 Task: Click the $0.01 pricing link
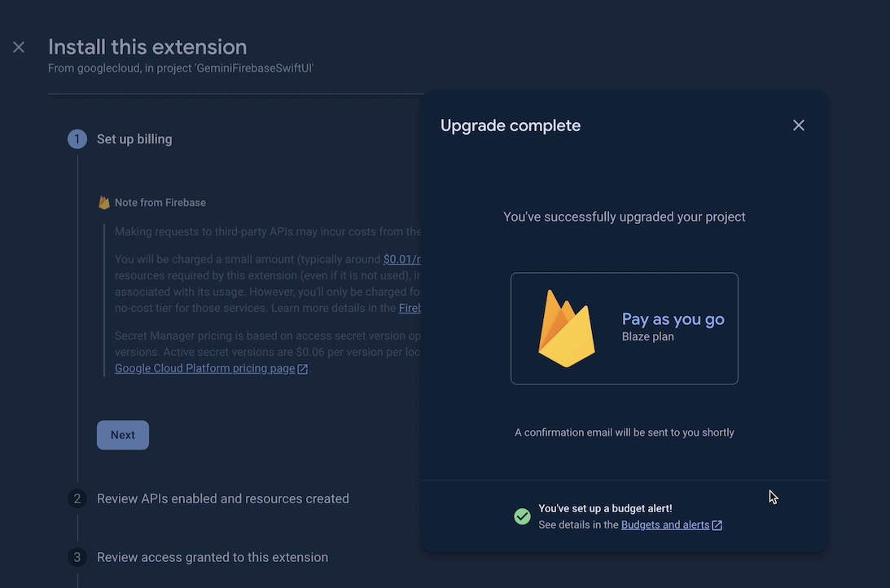[402, 259]
